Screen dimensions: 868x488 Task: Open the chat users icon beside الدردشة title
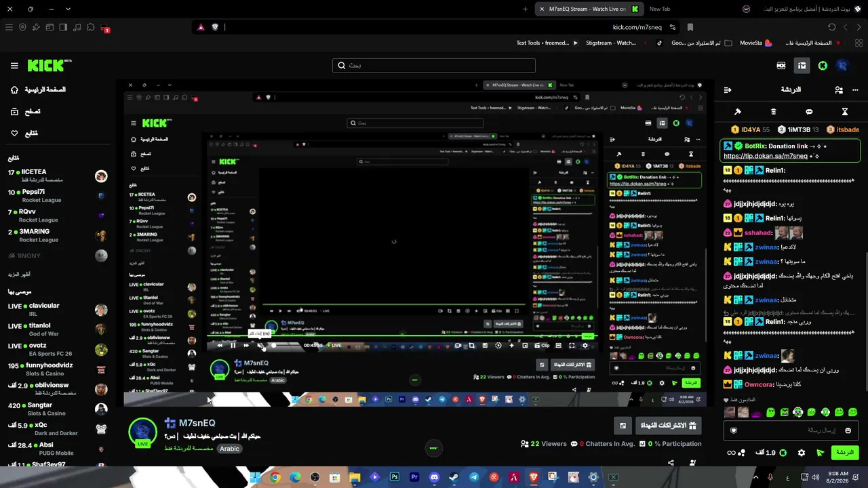coord(839,89)
